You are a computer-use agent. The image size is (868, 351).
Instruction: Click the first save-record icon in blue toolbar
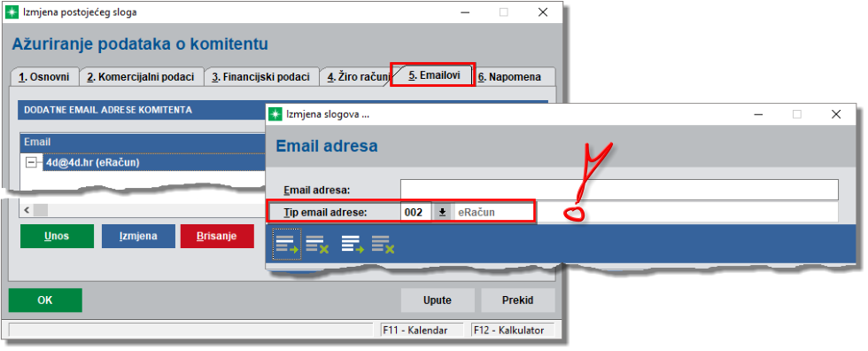[287, 244]
